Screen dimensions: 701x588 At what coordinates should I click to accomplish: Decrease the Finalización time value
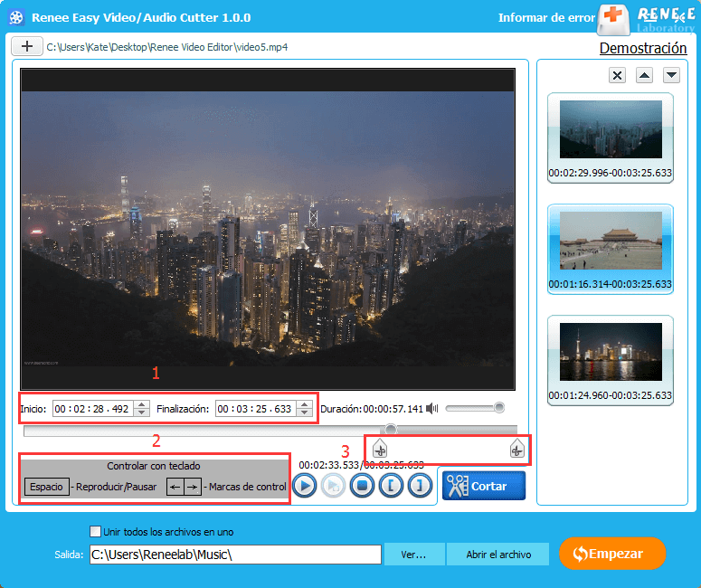click(305, 413)
